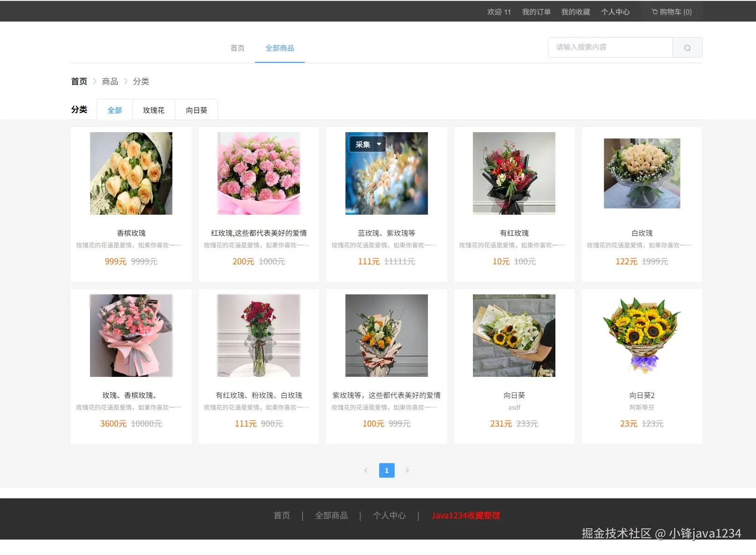Open the 香槟玫瑰 product image
Viewport: 756px width, 555px height.
[x=131, y=173]
